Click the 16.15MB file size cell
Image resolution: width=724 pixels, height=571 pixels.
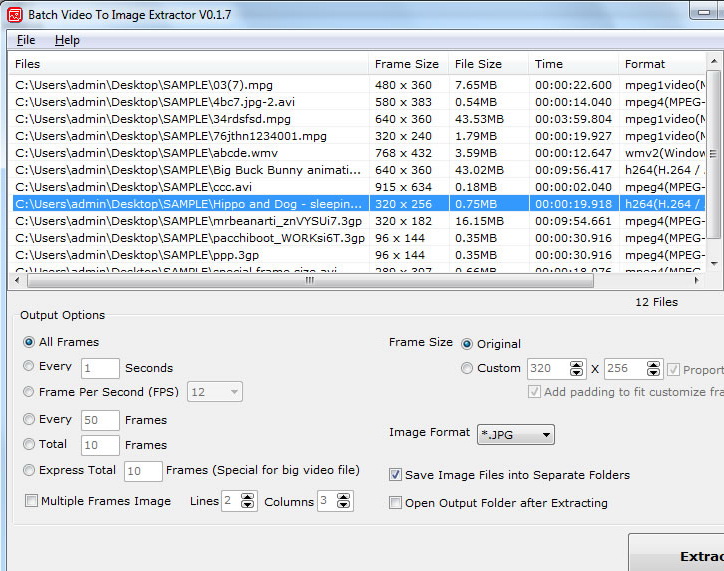pos(478,221)
